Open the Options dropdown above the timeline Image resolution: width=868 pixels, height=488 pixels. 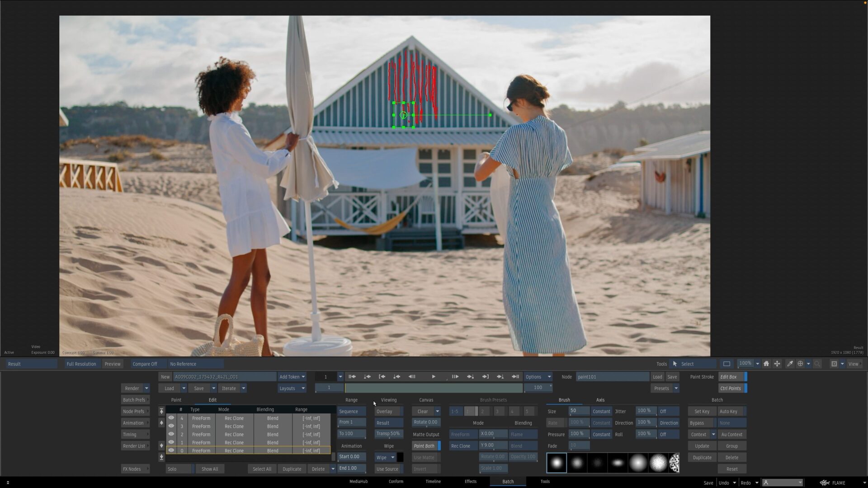537,376
